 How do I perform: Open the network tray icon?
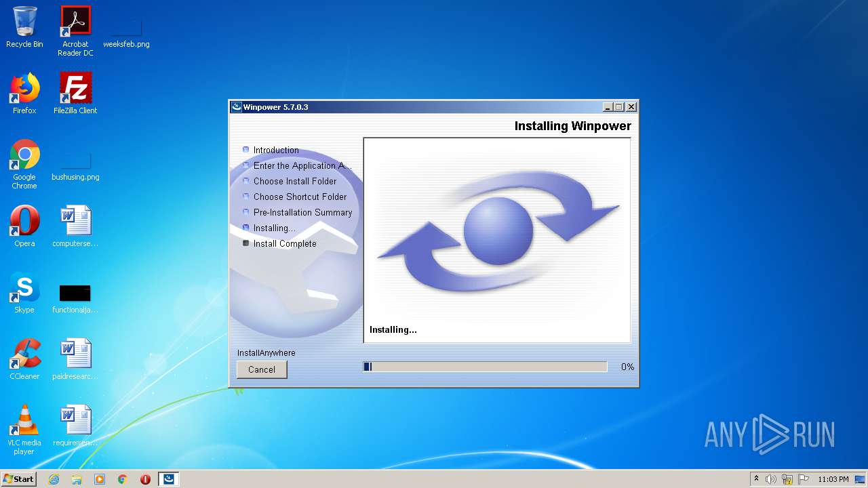coord(787,479)
